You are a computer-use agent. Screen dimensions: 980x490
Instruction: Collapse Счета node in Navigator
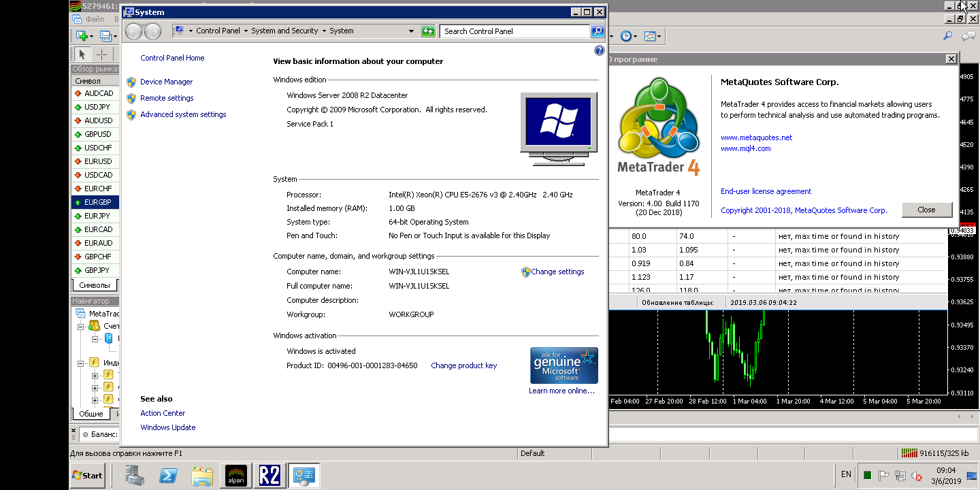point(80,326)
